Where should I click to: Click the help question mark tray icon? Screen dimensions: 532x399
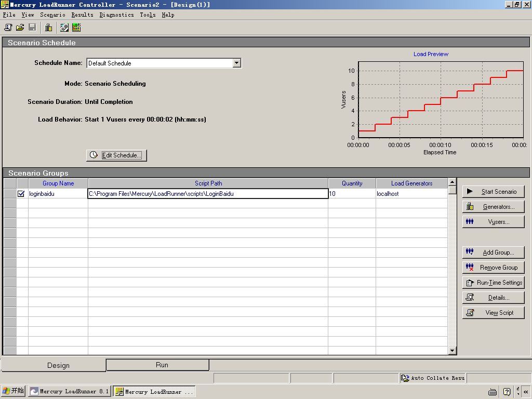coord(507,392)
